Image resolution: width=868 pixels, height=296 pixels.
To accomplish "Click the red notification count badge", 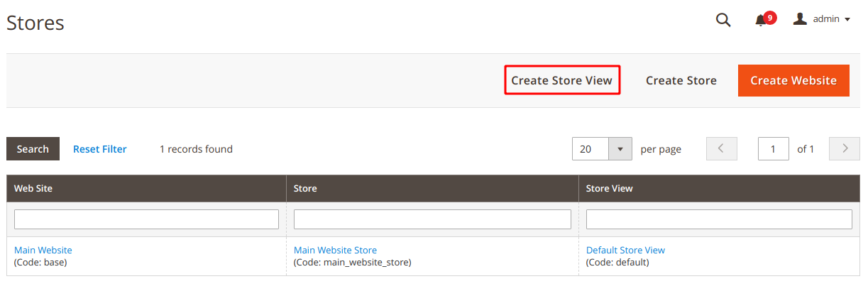I will [x=770, y=17].
